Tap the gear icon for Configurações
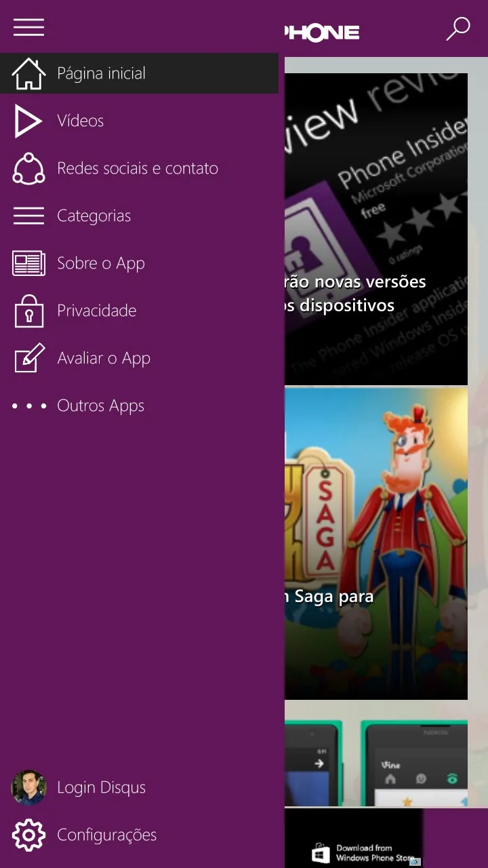This screenshot has width=488, height=868. coord(28,835)
